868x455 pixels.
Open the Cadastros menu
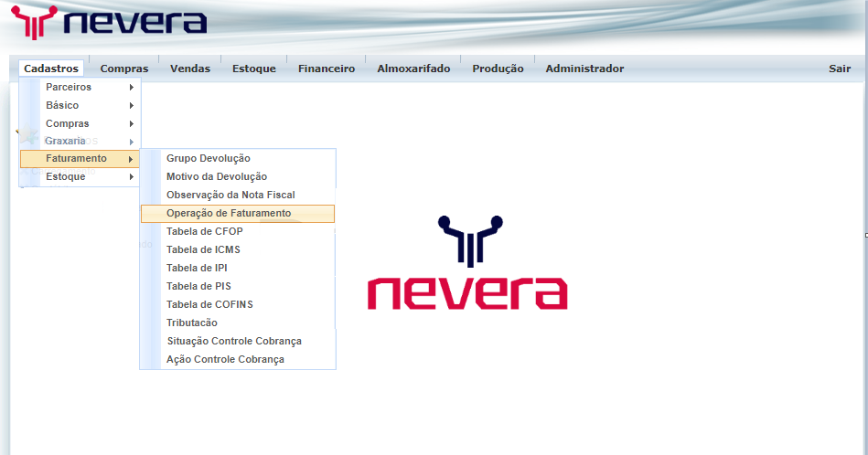coord(51,69)
